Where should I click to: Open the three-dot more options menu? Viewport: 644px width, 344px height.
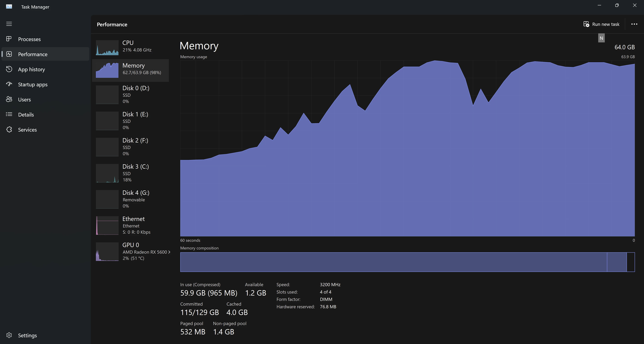tap(634, 24)
